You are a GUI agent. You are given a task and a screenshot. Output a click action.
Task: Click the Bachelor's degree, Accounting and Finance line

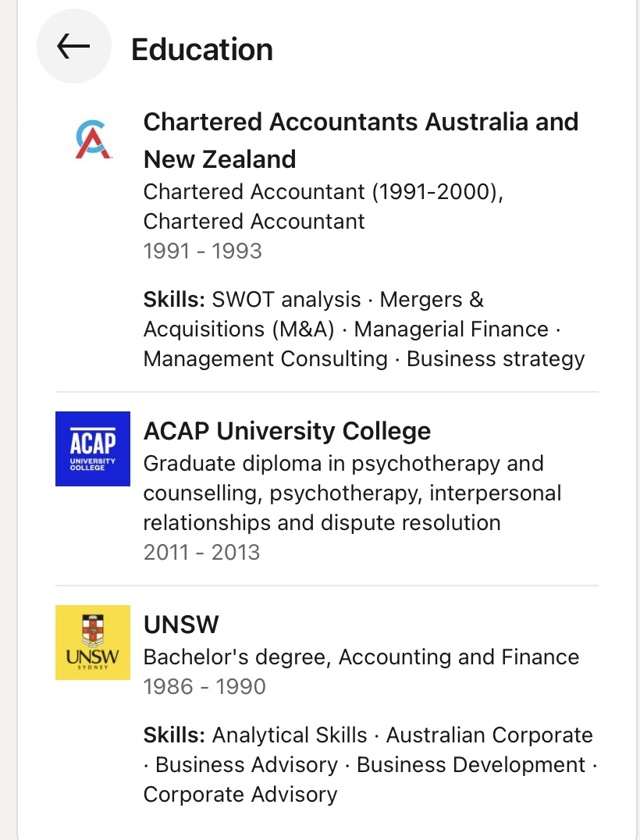point(361,657)
